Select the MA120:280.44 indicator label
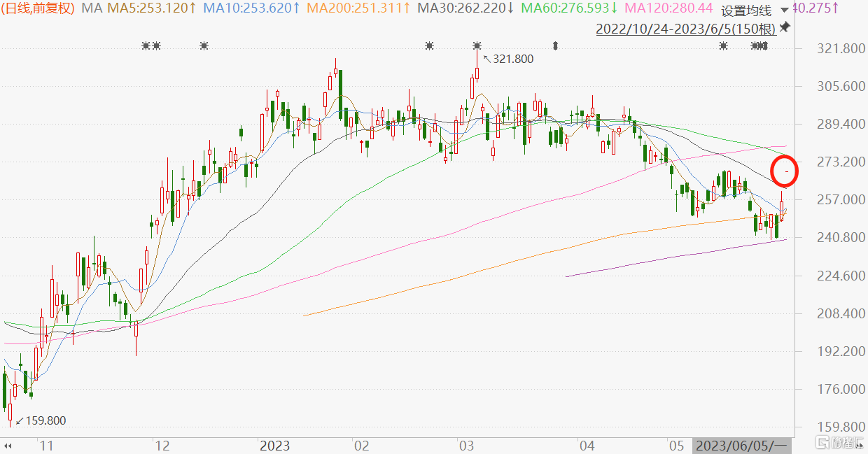Viewport: 868px width, 454px height. [x=668, y=8]
